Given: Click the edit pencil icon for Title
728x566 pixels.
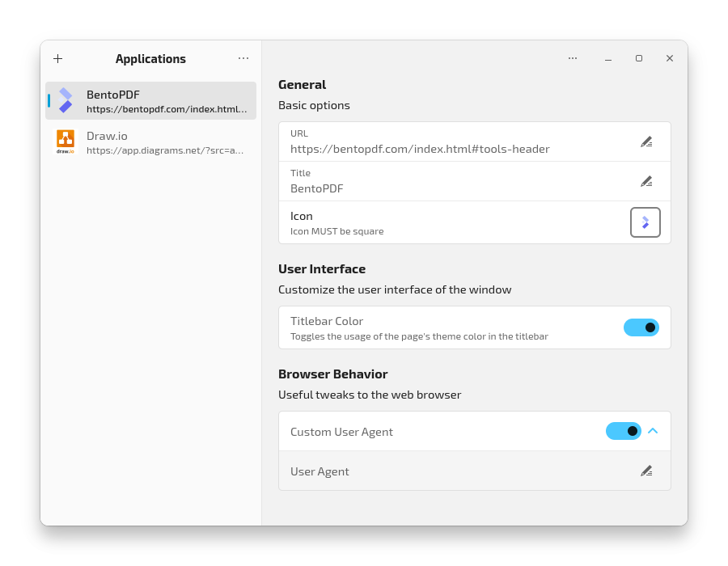Looking at the screenshot, I should click(645, 181).
